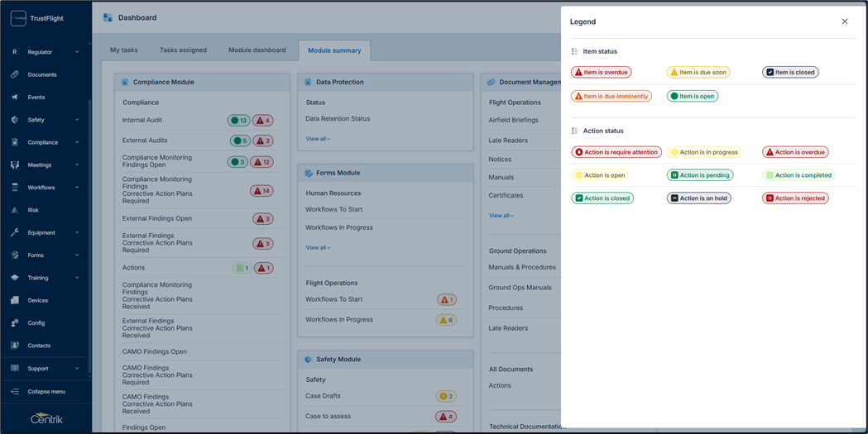The height and width of the screenshot is (434, 868).
Task: Click the Devices icon in sidebar
Action: point(15,300)
